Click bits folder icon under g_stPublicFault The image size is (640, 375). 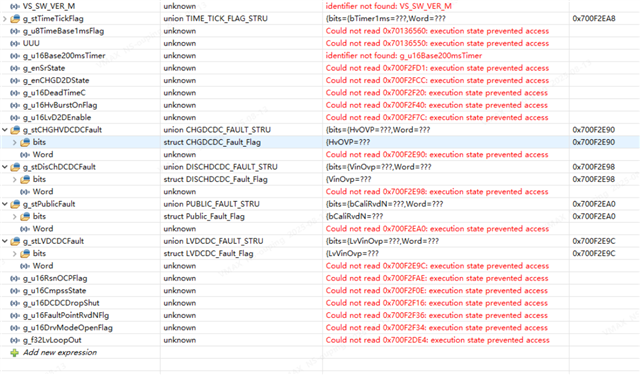(25, 217)
